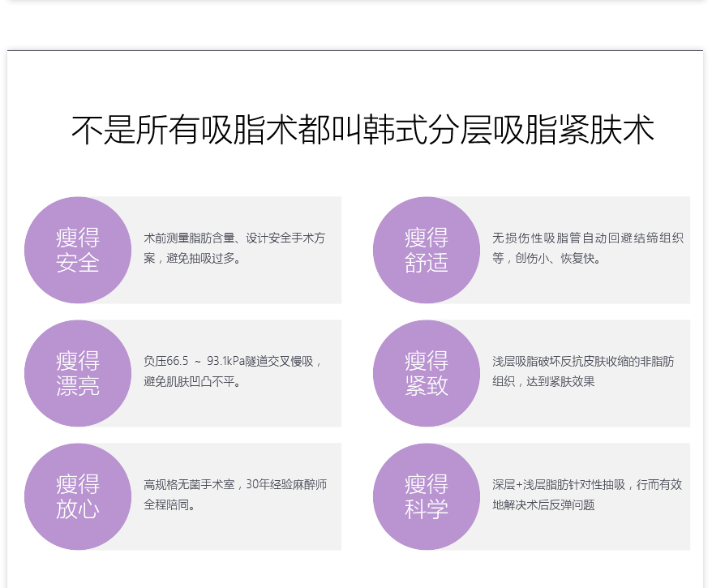
Task: Select the 瘦得紧致 circle badge
Action: pyautogui.click(x=427, y=373)
